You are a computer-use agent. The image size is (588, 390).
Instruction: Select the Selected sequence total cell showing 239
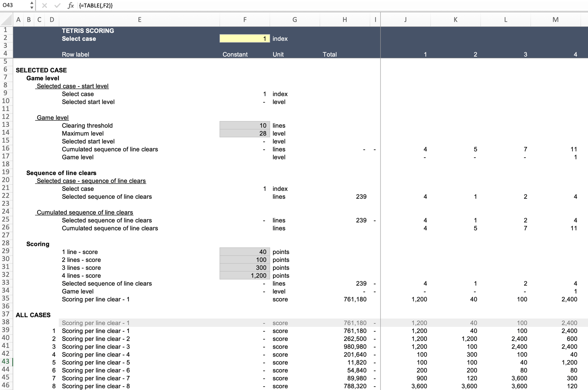345,197
